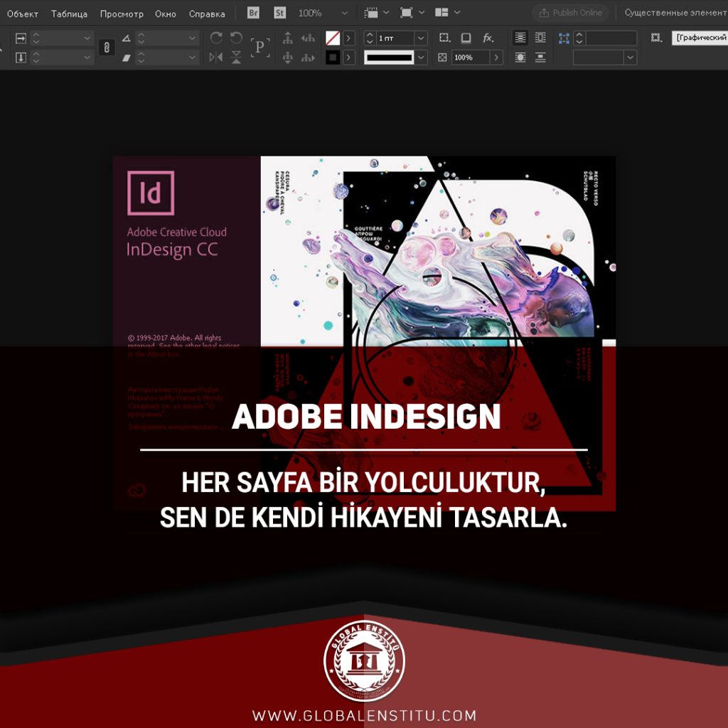
Task: Click the Flip Vertical icon
Action: tap(236, 57)
